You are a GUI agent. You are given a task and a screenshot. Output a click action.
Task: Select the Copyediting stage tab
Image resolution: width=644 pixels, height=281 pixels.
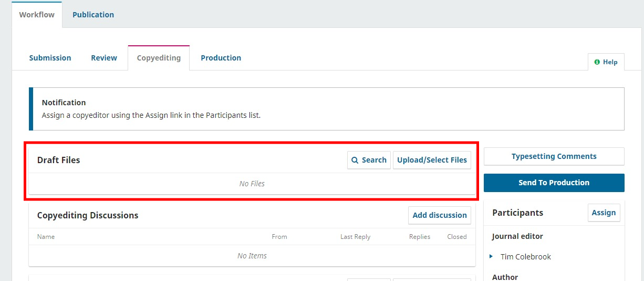click(x=159, y=58)
